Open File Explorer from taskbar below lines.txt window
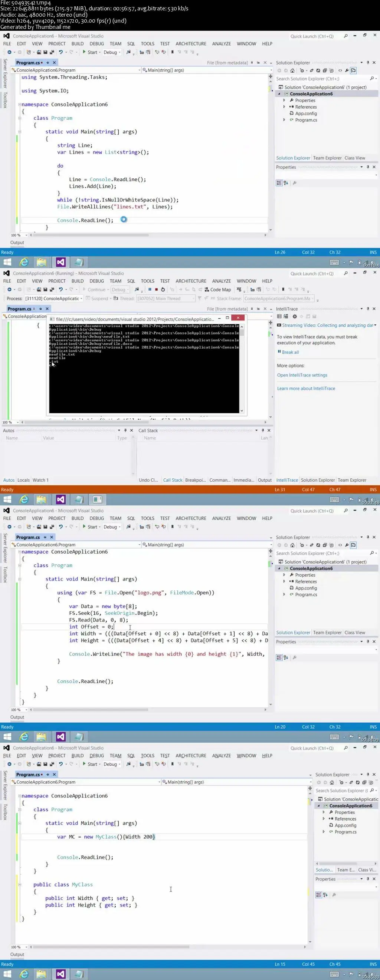Image resolution: width=380 pixels, height=980 pixels. (42, 262)
